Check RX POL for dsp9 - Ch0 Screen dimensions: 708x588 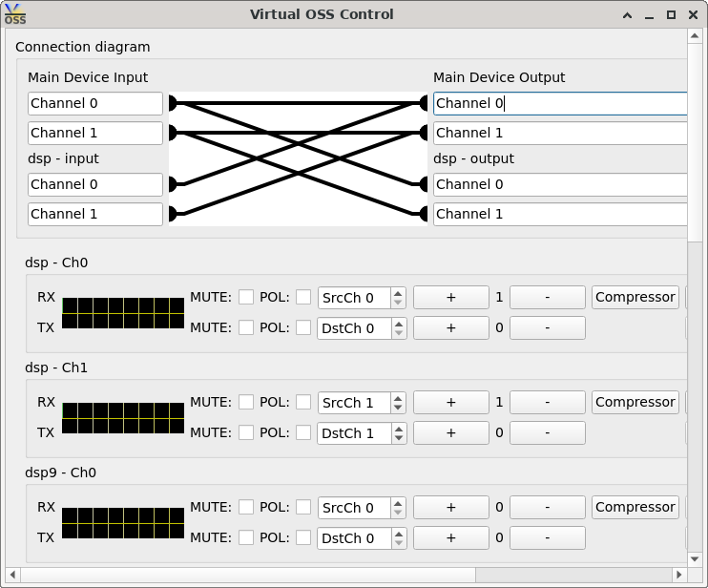tap(303, 507)
